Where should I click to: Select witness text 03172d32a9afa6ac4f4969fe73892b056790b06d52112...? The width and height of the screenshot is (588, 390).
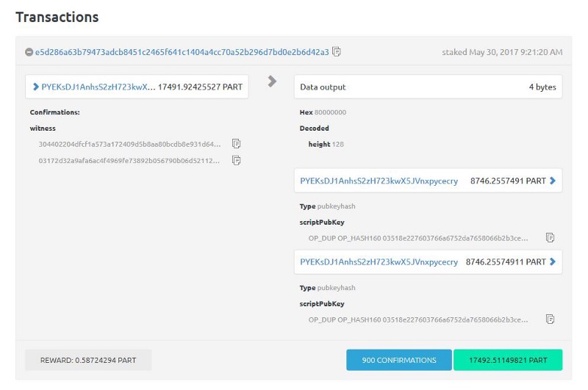pyautogui.click(x=129, y=161)
